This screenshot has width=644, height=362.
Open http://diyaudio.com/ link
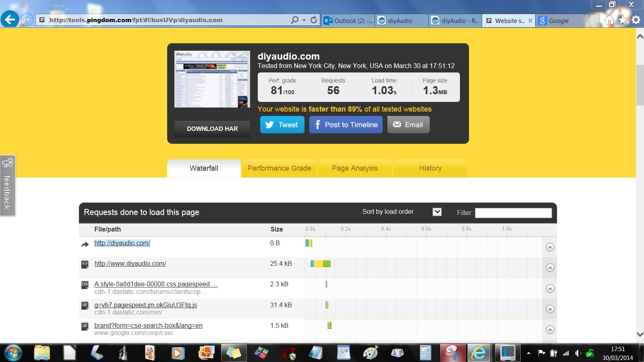tap(122, 243)
